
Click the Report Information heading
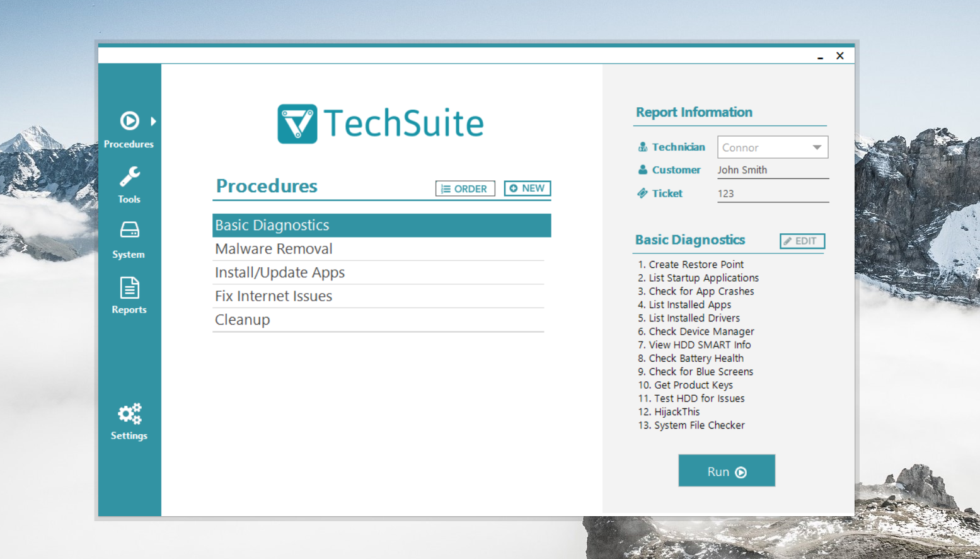point(694,112)
